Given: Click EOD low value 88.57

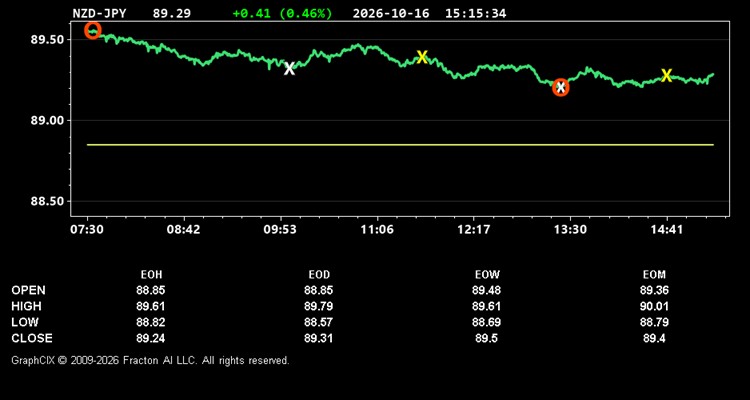Looking at the screenshot, I should click(319, 322).
